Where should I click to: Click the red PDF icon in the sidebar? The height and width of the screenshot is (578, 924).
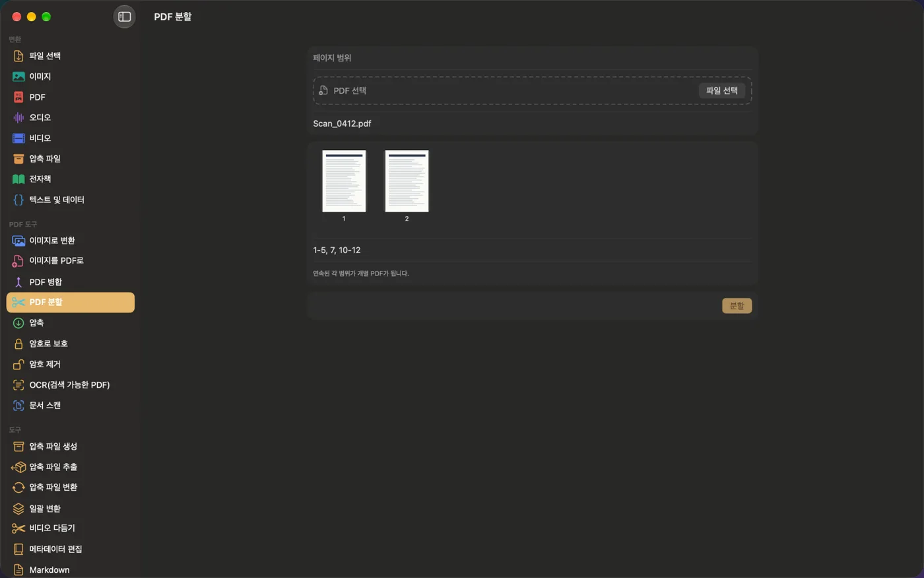point(18,97)
